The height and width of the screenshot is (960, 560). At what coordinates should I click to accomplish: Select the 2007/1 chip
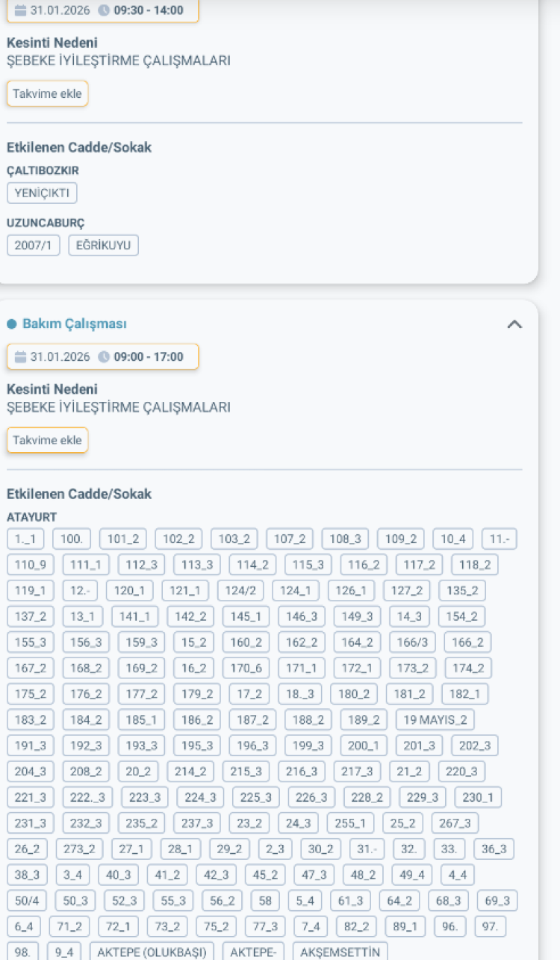pos(33,245)
